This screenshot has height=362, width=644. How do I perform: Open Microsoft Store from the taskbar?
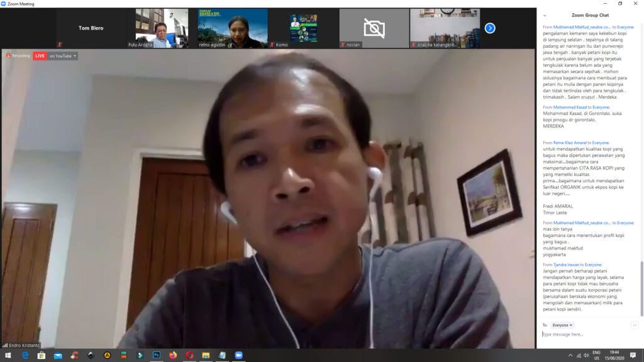tap(42, 356)
